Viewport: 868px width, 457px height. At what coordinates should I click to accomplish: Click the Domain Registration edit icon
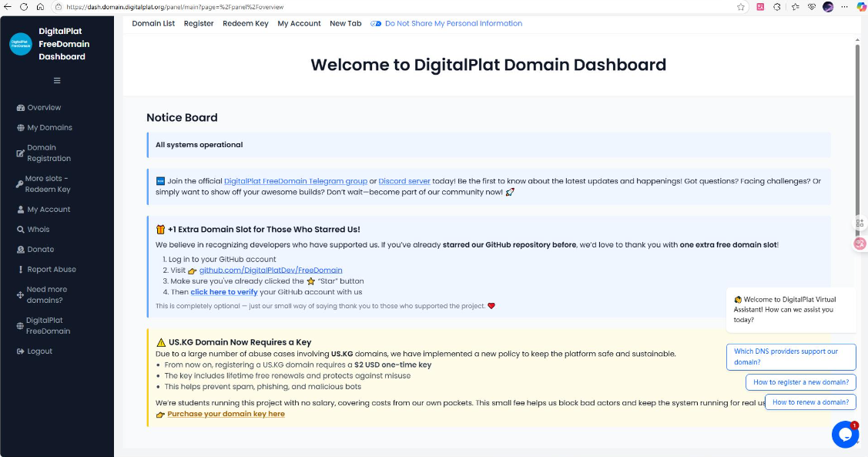(21, 153)
